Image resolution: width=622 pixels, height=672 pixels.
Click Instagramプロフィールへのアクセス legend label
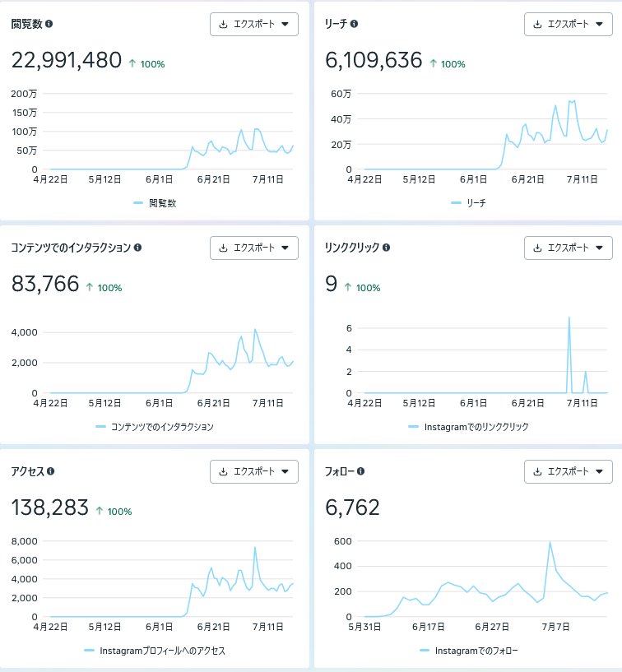pyautogui.click(x=162, y=651)
